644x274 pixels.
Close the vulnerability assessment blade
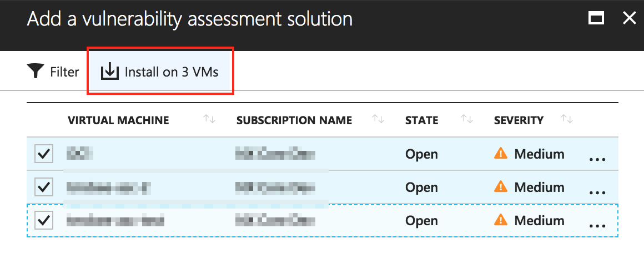coord(629,18)
